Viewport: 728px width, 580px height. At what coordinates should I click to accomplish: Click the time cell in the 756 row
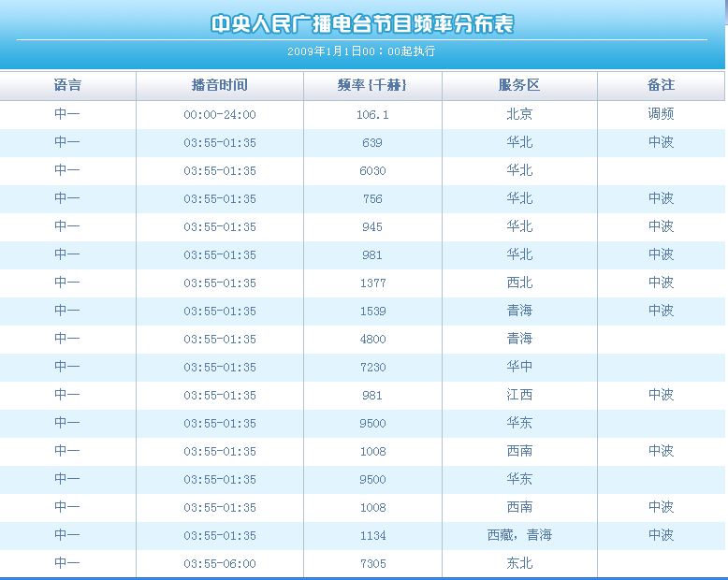(x=220, y=199)
